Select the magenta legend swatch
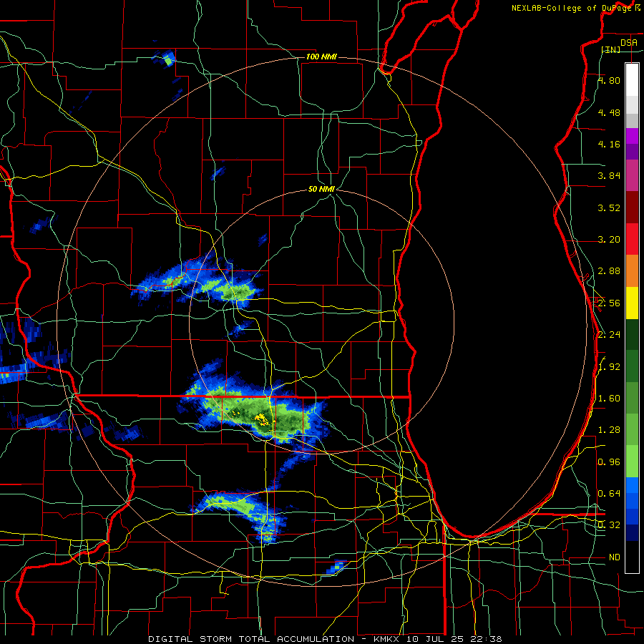This screenshot has width=644, height=644. 632,136
